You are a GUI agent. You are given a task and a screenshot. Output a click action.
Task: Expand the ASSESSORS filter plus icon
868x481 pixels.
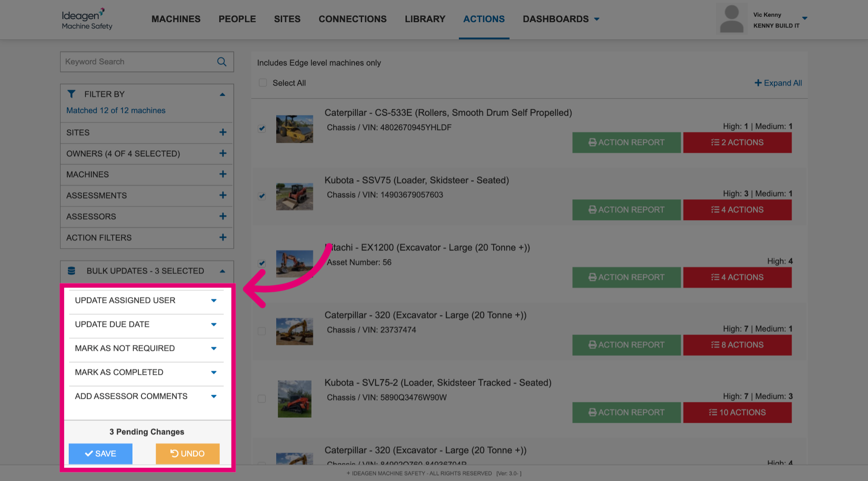point(223,216)
